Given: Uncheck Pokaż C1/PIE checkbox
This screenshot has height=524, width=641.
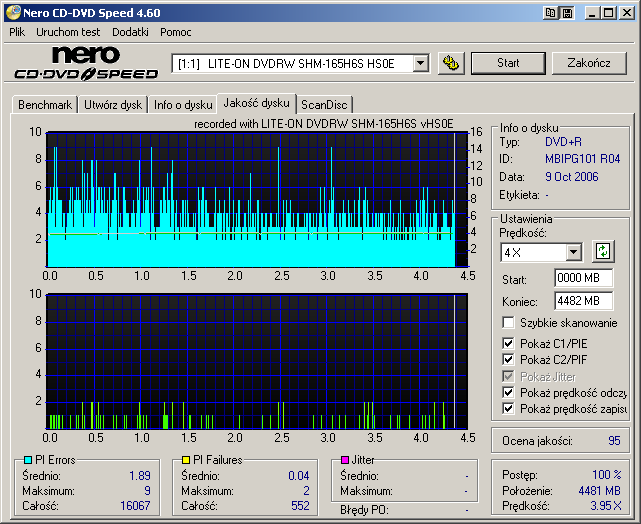Looking at the screenshot, I should pyautogui.click(x=508, y=343).
